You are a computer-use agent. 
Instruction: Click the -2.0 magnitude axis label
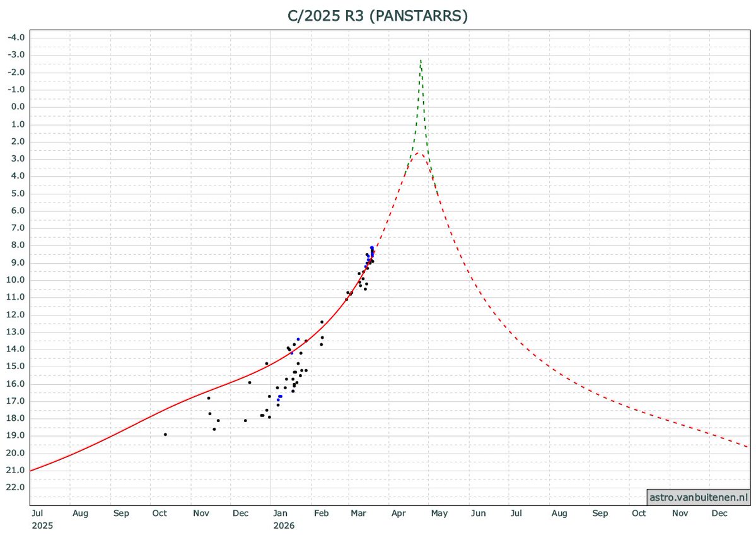point(16,73)
